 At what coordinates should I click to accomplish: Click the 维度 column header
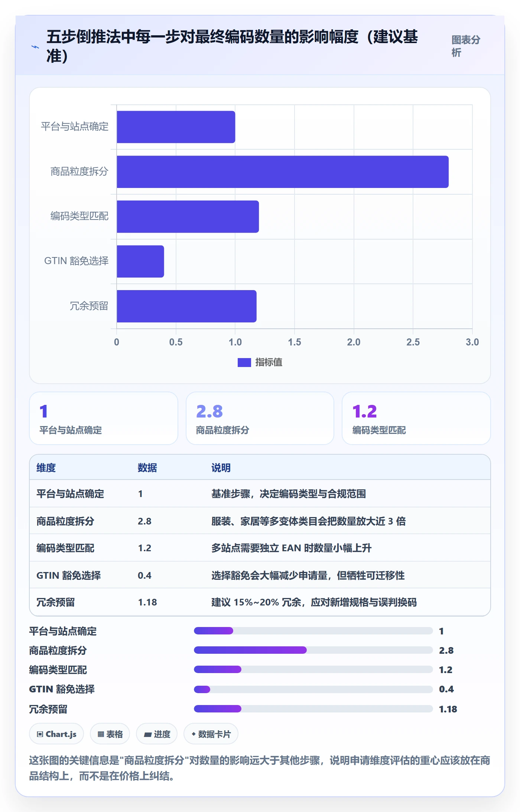(46, 468)
